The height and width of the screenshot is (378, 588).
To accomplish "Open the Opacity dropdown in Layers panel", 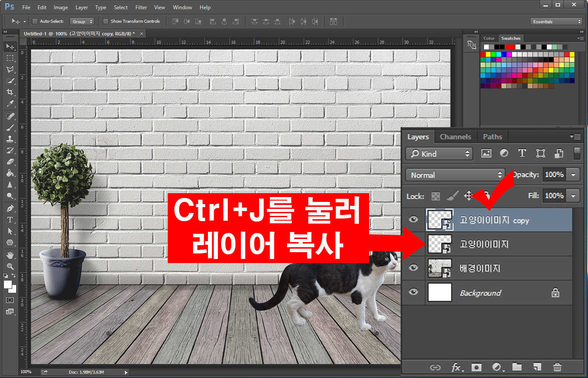I will [573, 174].
